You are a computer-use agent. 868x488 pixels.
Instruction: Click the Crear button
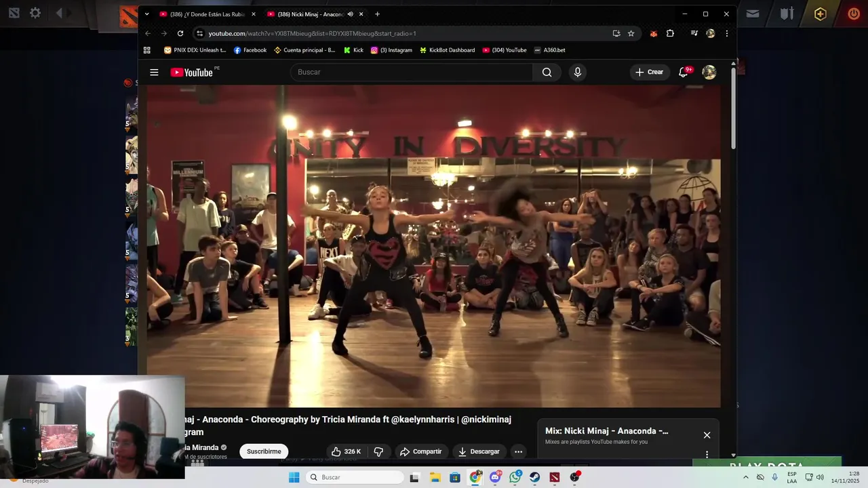[650, 73]
